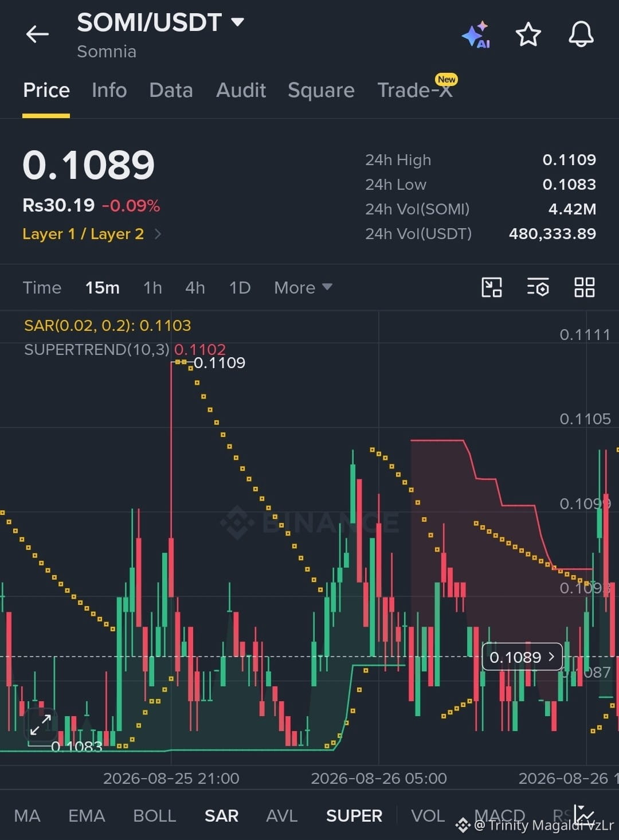The image size is (619, 840).
Task: Select the 1h interval
Action: pos(152,287)
